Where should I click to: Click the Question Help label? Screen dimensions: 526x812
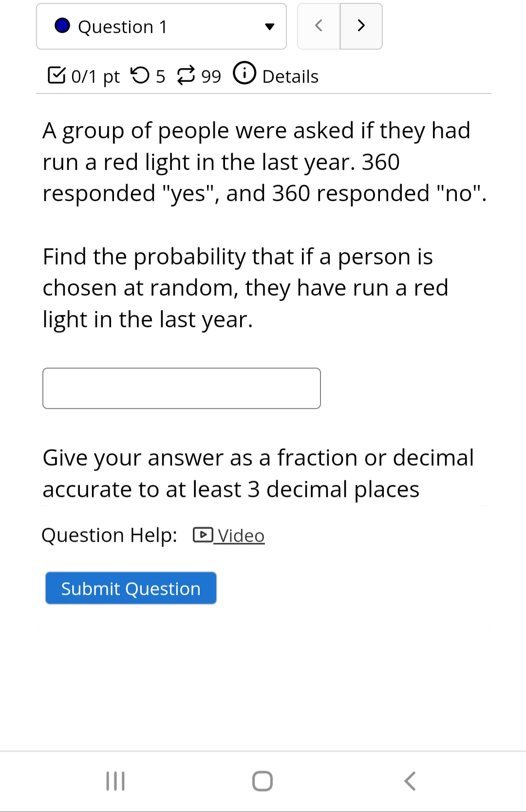(109, 534)
